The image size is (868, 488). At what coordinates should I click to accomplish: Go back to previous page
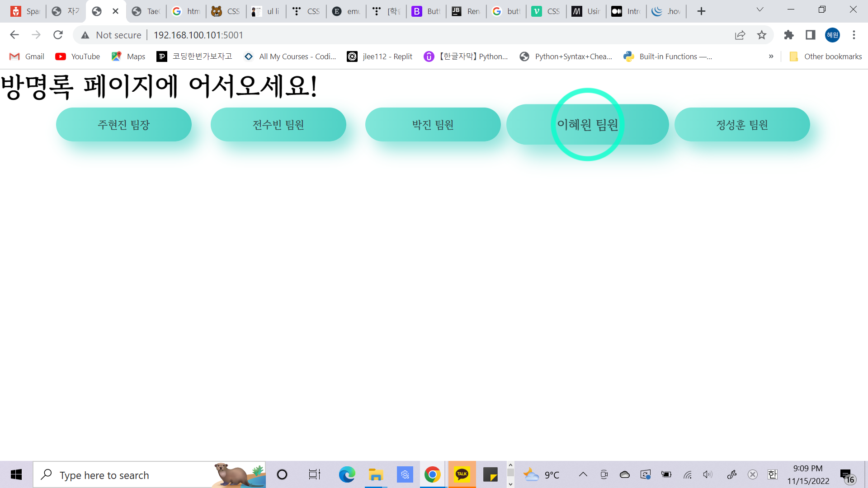click(14, 35)
